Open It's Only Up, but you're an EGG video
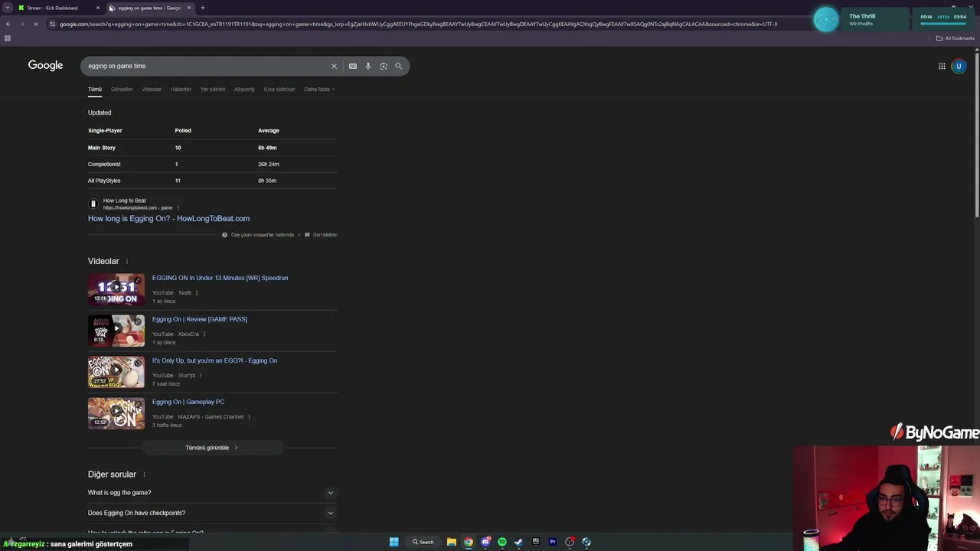 pos(214,360)
